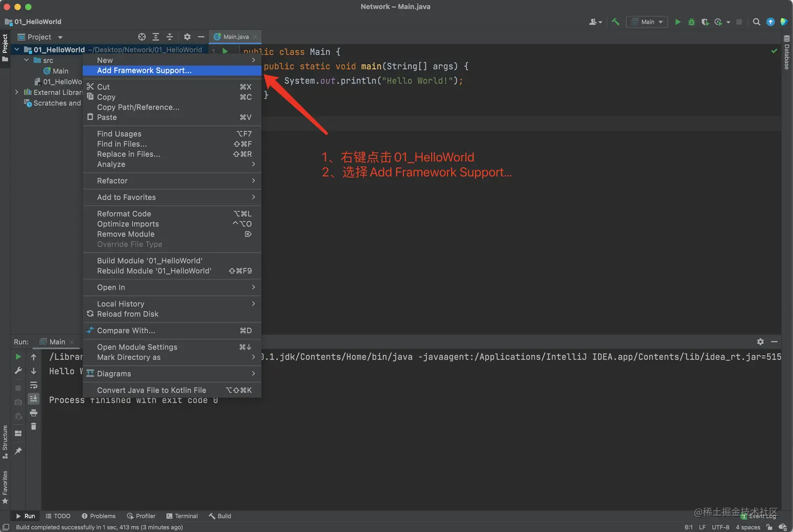The image size is (793, 532).
Task: Click the green hammer Build Project icon
Action: click(x=616, y=22)
